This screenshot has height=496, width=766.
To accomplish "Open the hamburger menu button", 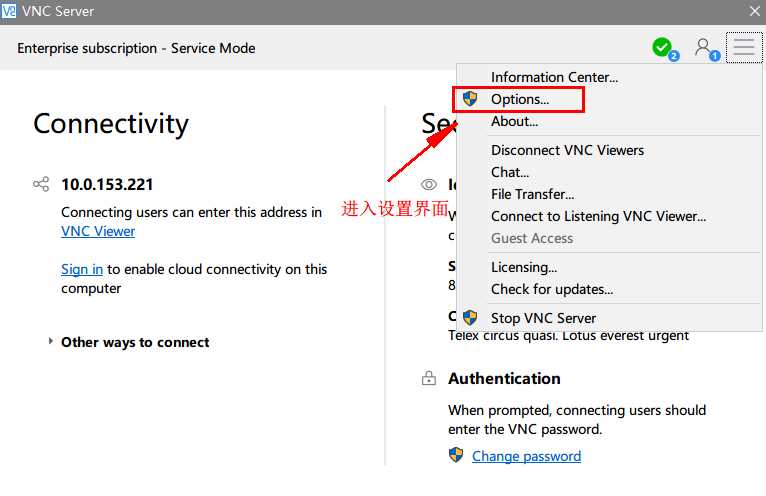I will point(744,47).
